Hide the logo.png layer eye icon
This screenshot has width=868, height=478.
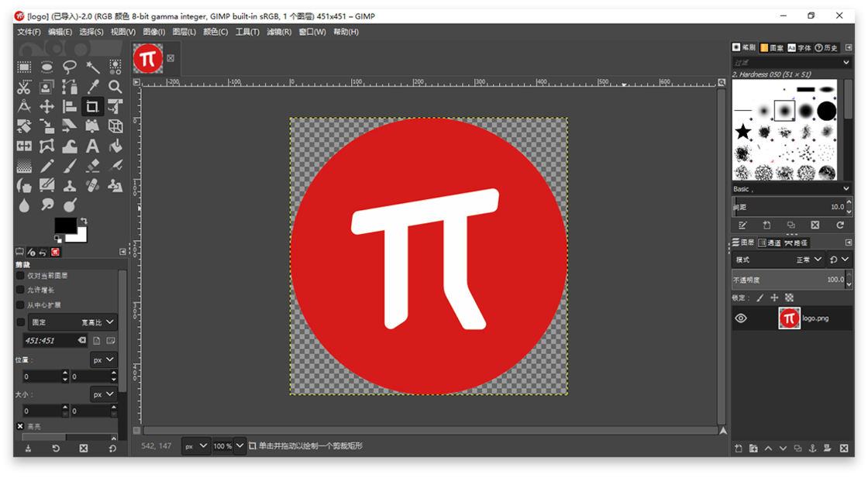[741, 318]
